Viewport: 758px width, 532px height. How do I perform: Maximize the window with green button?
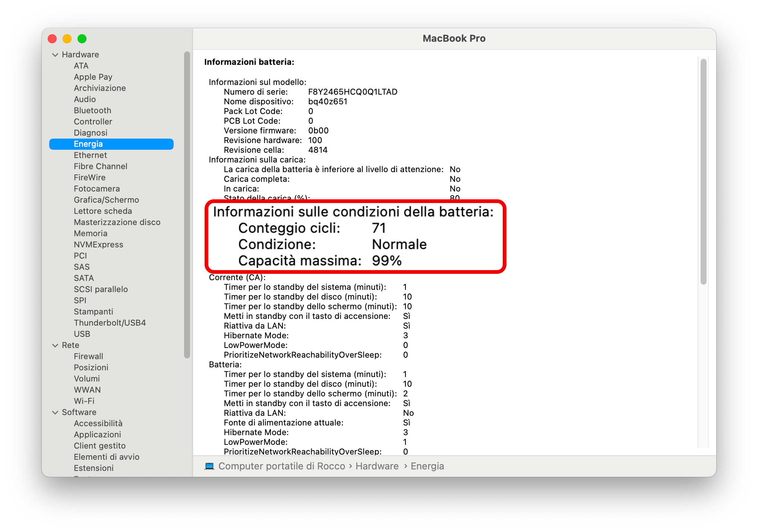pyautogui.click(x=82, y=39)
